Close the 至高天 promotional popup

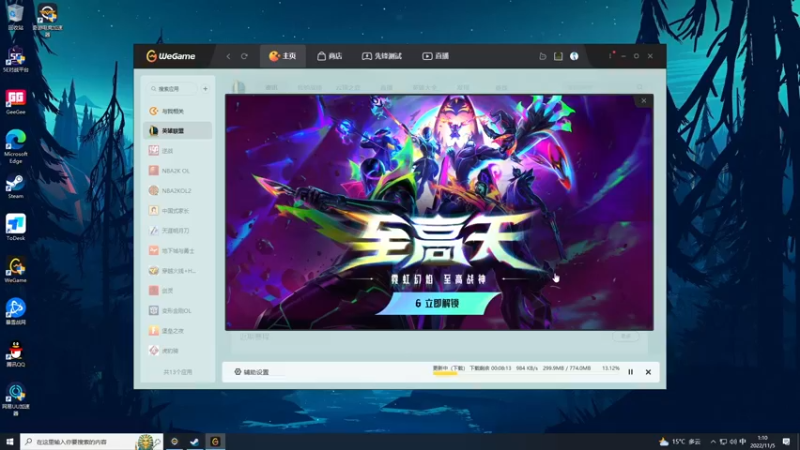point(644,101)
